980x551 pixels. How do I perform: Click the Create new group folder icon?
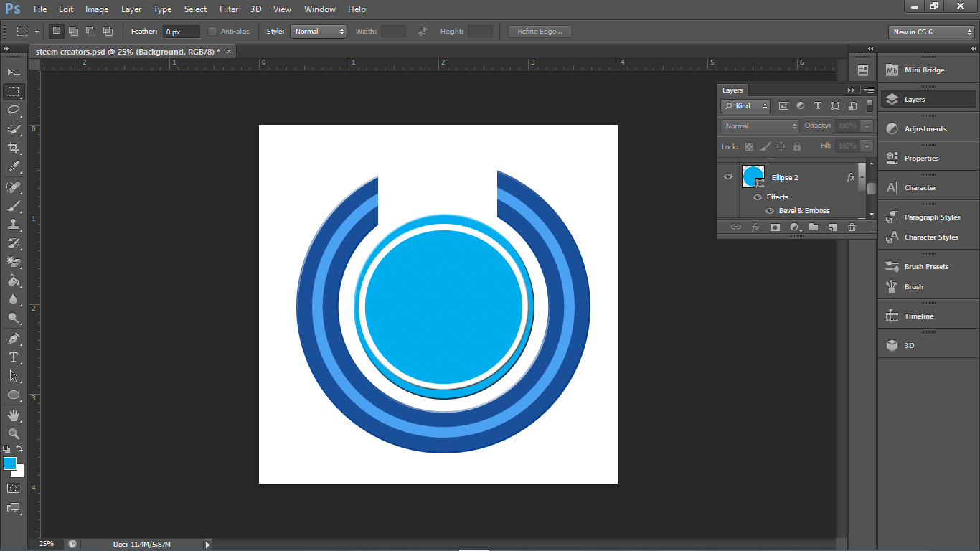pyautogui.click(x=814, y=227)
